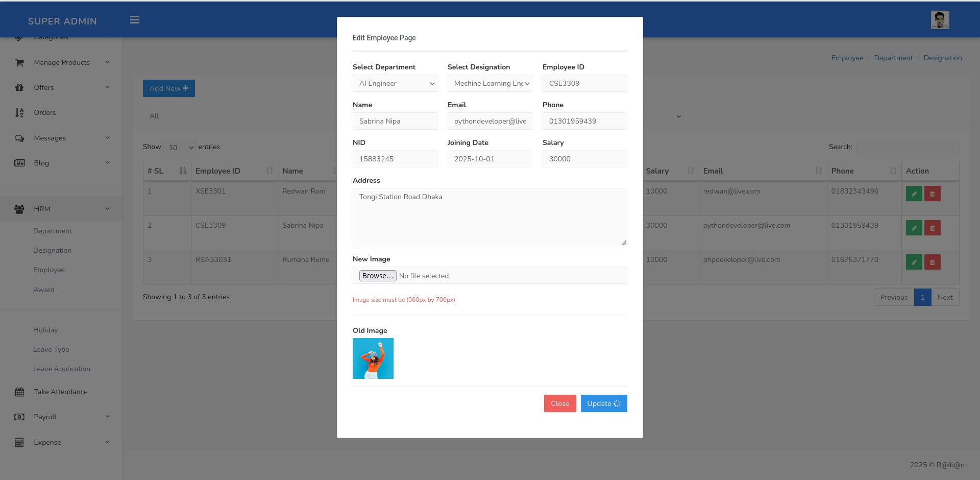
Task: Sort table by Email column
Action: point(763,171)
